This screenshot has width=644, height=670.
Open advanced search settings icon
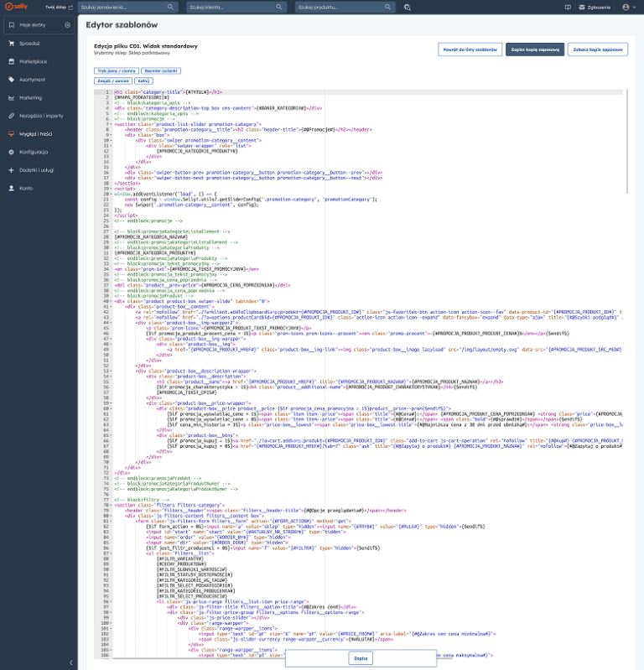[x=408, y=8]
